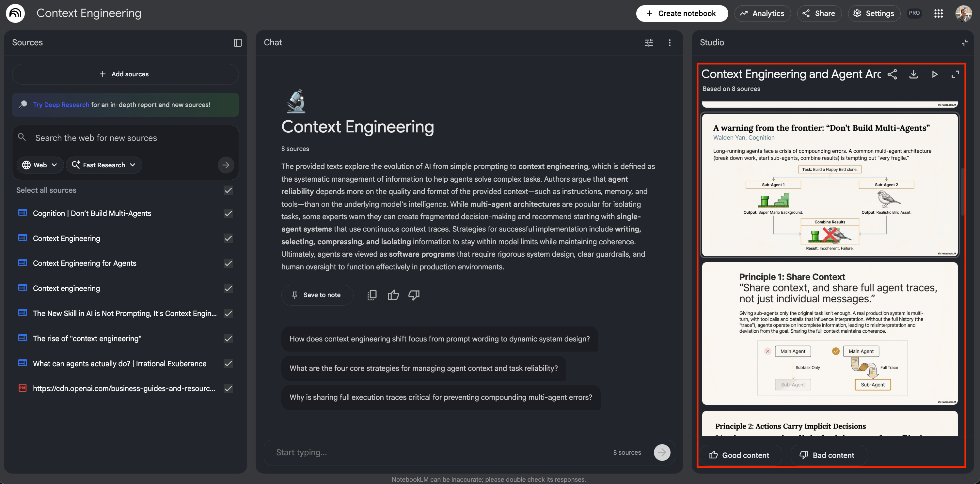Click the Create notebook button

[x=682, y=13]
